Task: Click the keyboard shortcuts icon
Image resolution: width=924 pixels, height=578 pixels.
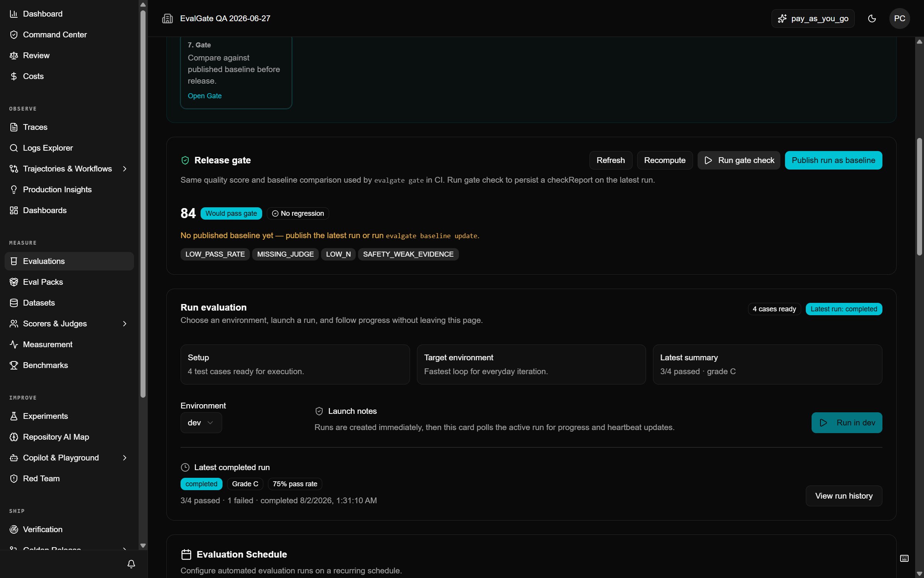Action: click(x=904, y=558)
